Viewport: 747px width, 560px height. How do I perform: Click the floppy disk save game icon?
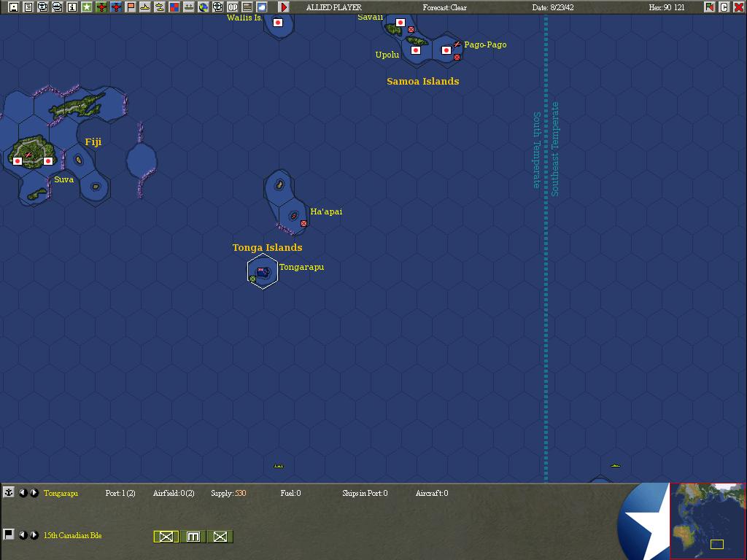point(14,7)
